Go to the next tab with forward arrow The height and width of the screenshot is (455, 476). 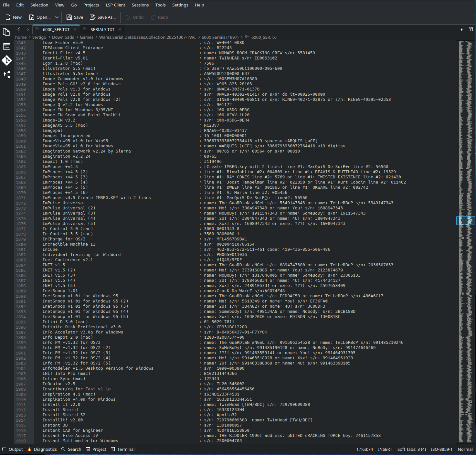point(28,29)
